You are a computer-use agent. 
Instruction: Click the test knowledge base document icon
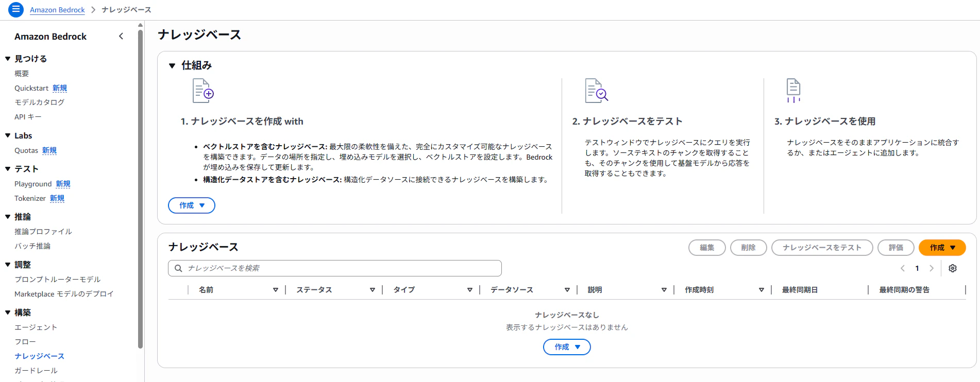point(596,91)
